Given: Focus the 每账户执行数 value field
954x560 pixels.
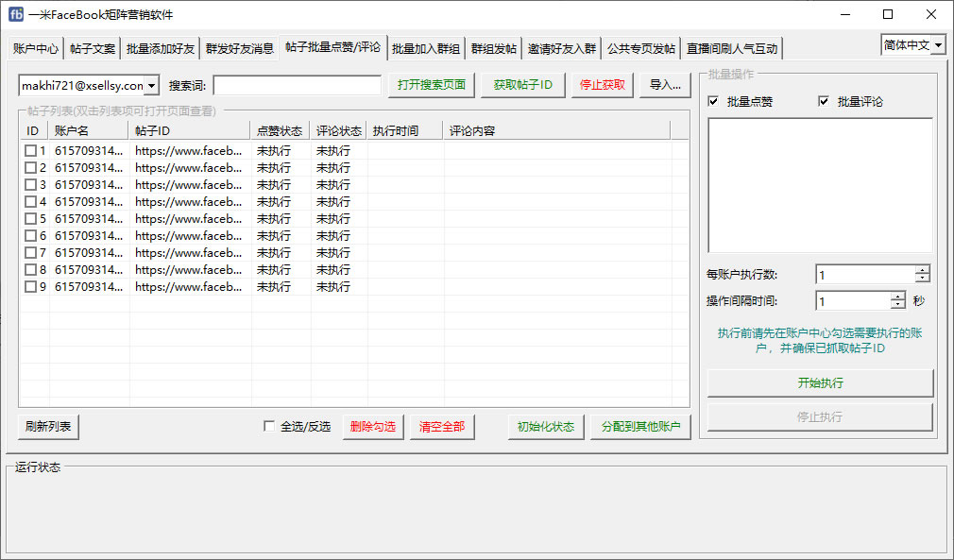Looking at the screenshot, I should (864, 275).
